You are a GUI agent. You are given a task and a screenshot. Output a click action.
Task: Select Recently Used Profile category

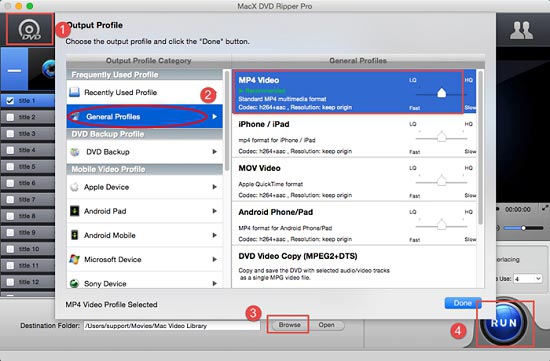point(145,92)
